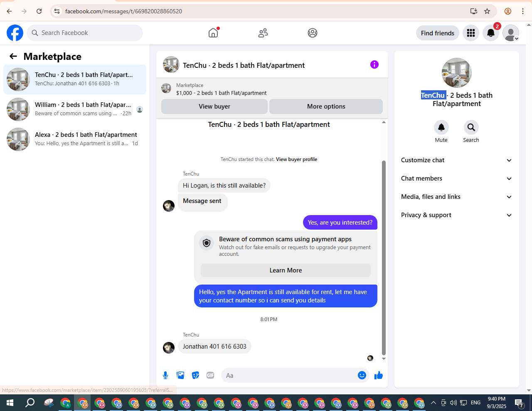
Task: Click the chat messages vertical scrollbar
Action: (384, 258)
